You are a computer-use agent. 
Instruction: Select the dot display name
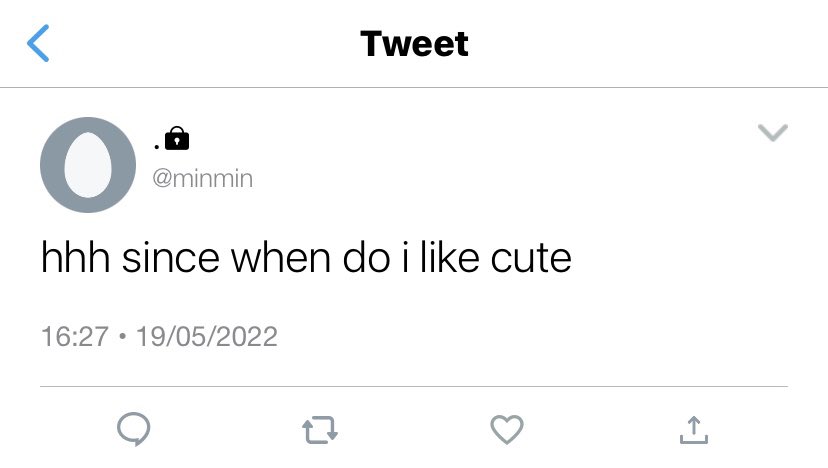[x=157, y=146]
